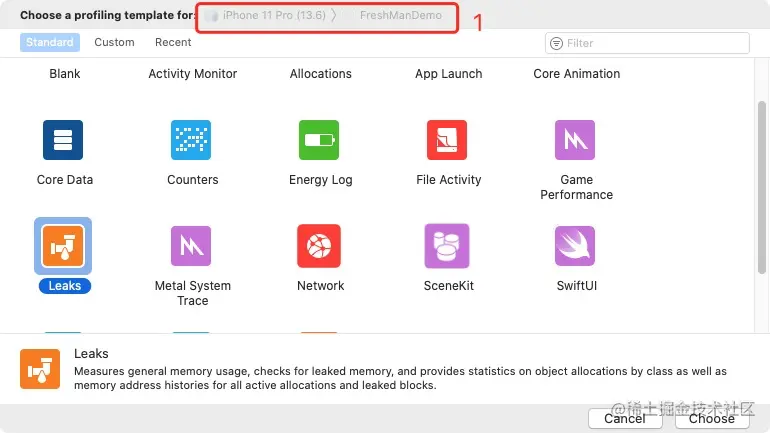Screen dimensions: 770x433
Task: Select the Metal System Trace icon
Action: 191,246
